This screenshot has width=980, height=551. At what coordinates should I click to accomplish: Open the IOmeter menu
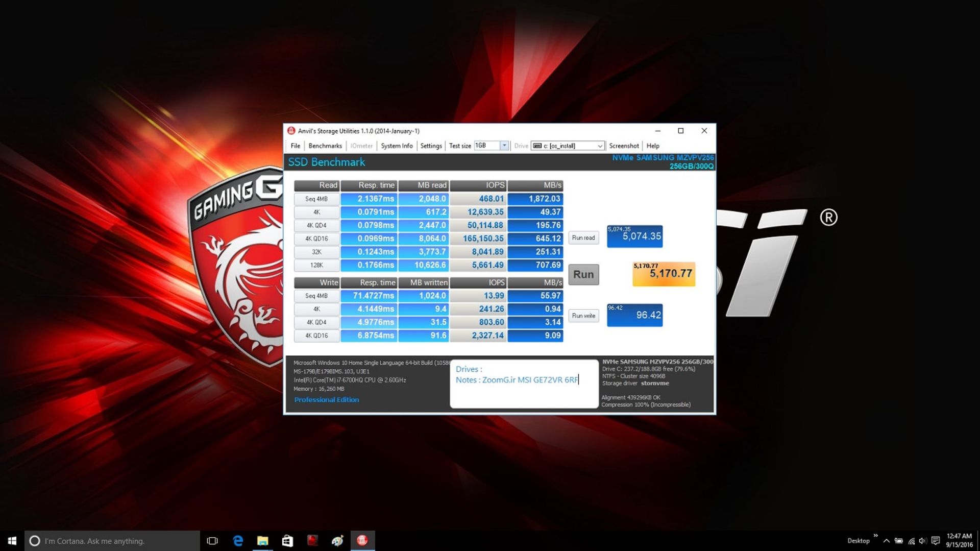tap(361, 146)
